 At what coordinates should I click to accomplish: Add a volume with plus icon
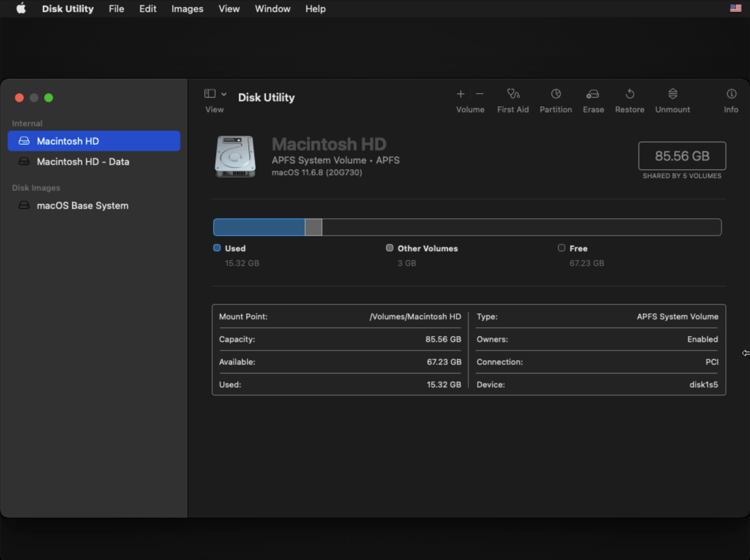[x=460, y=94]
